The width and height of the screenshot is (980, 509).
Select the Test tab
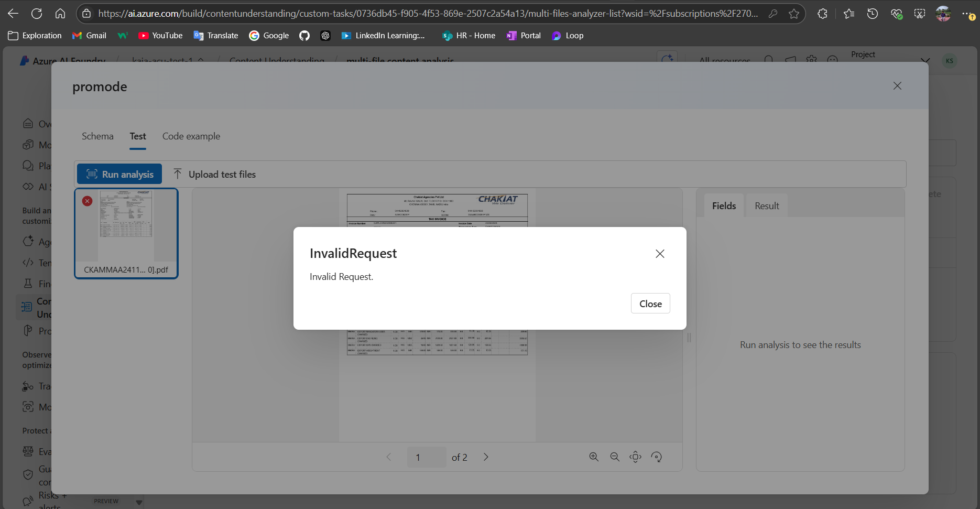coord(138,136)
